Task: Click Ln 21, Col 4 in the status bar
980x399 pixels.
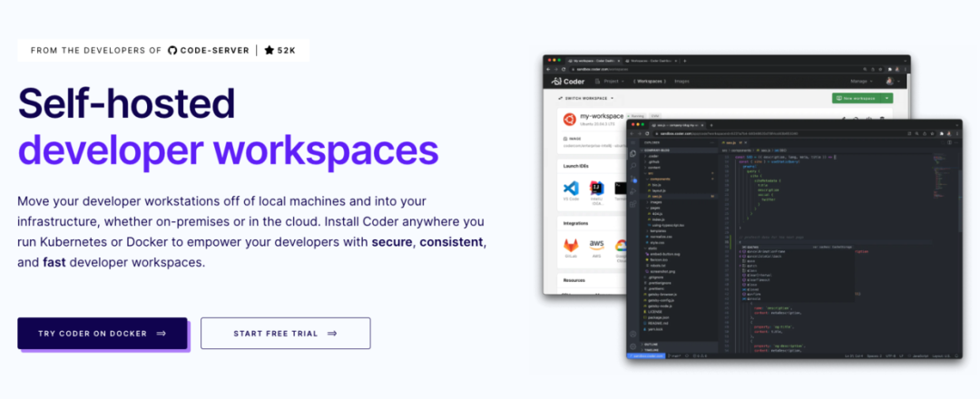Action: 854,355
